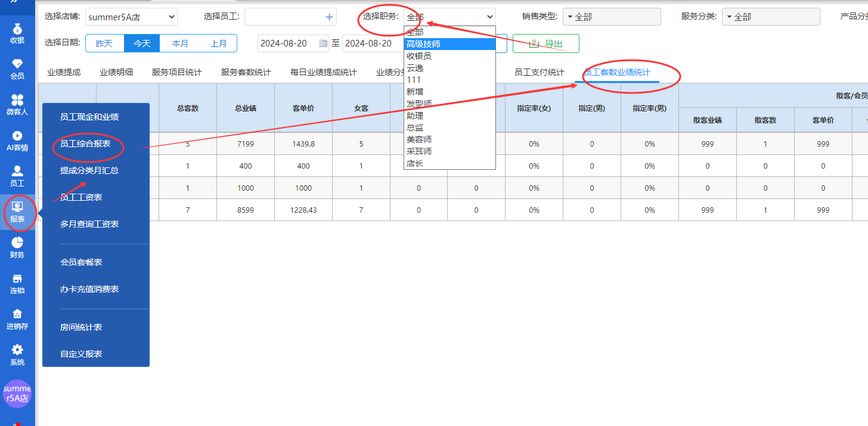Select the 报表 reports icon in sidebar
The image size is (868, 426).
point(17,212)
